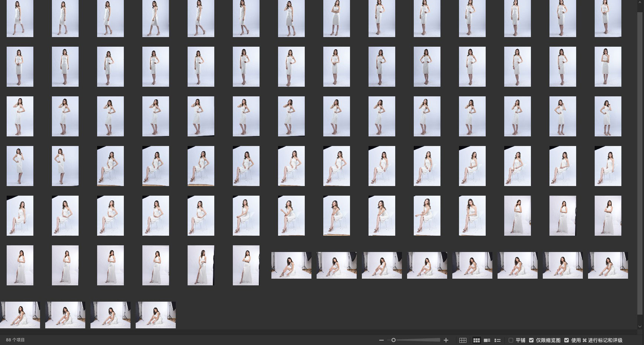This screenshot has width=644, height=345.
Task: Switch to details view mode
Action: (487, 340)
